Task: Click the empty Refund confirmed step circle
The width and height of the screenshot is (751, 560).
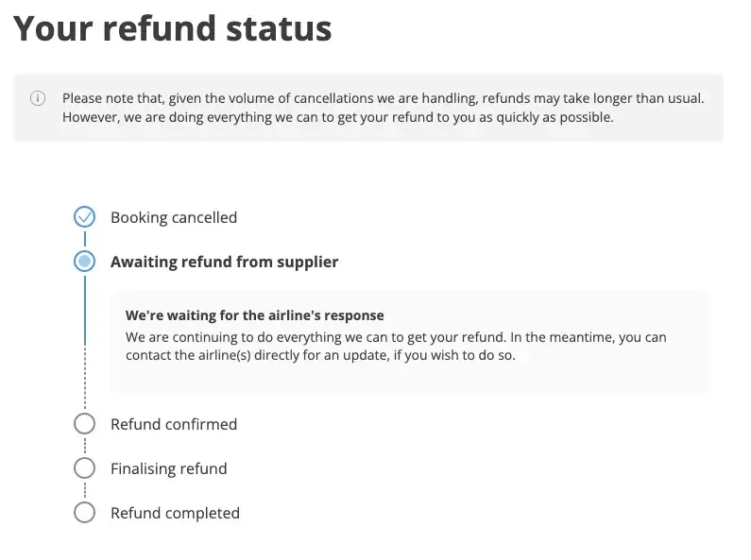Action: click(85, 424)
